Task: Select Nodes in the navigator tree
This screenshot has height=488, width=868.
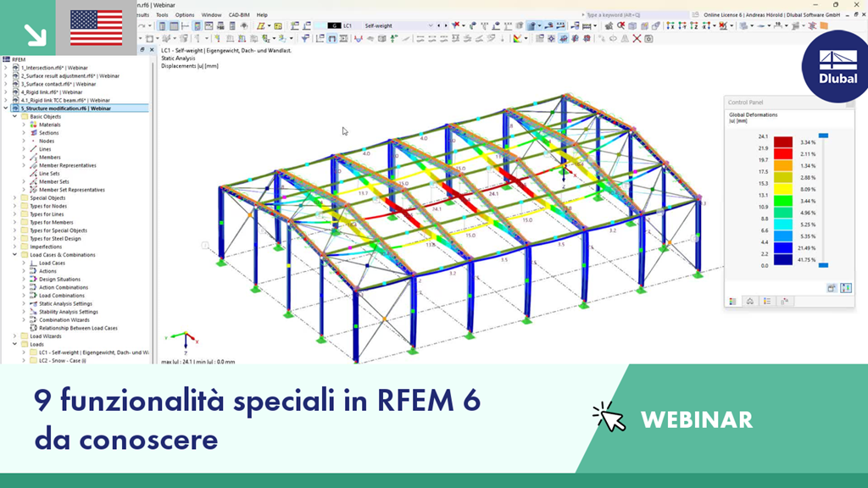Action: coord(47,141)
